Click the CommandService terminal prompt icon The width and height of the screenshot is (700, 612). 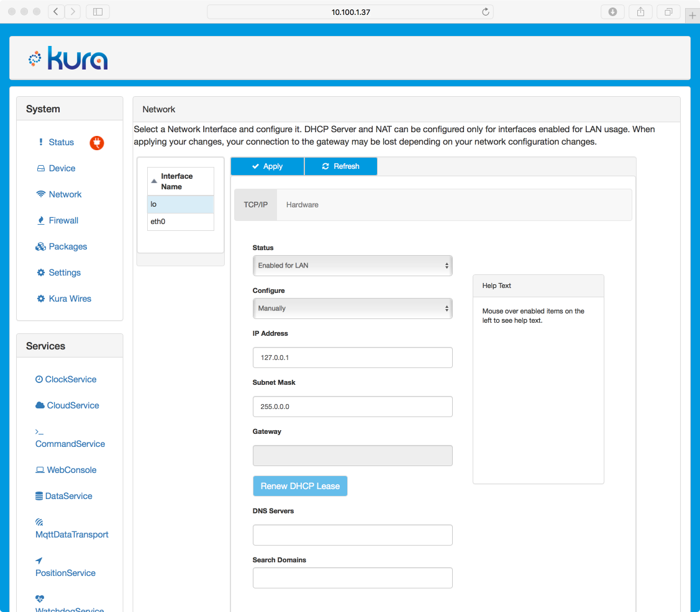[39, 432]
